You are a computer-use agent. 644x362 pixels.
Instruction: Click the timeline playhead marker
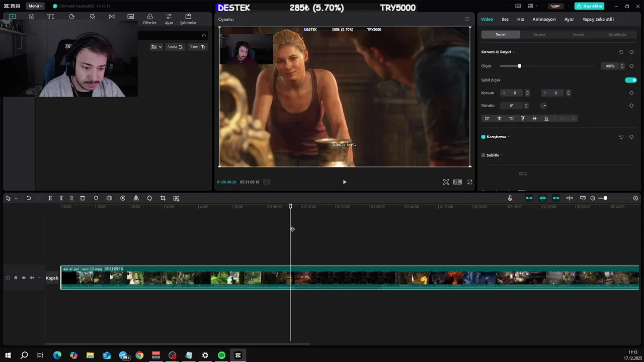click(290, 206)
